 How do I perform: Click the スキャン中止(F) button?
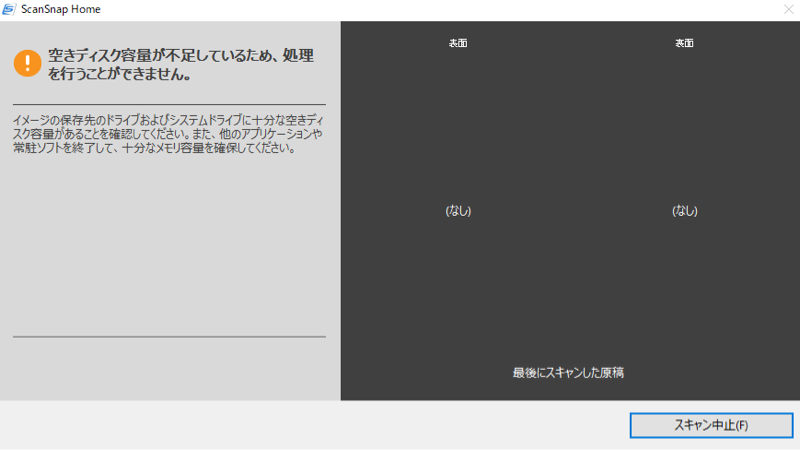[711, 425]
